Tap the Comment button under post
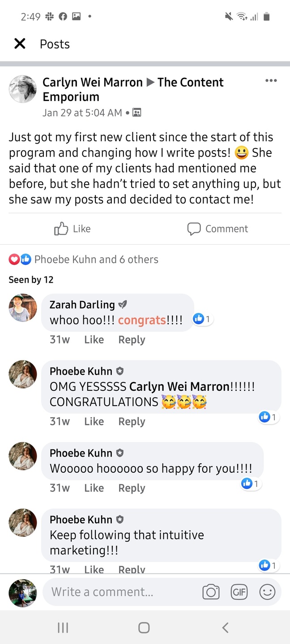 coord(217,229)
